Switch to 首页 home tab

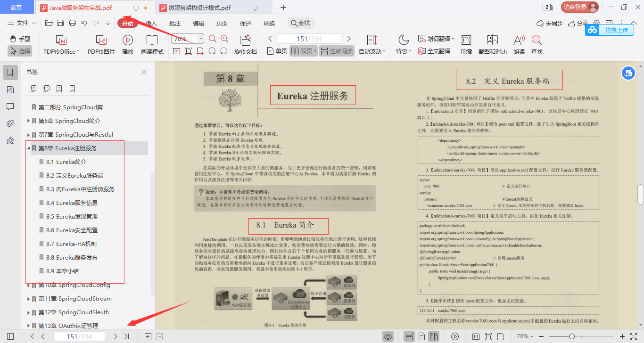16,8
